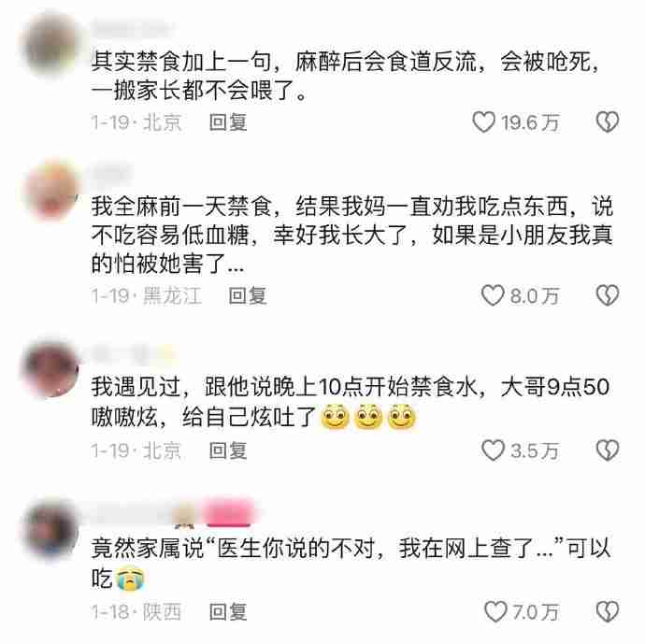Viewport: 645px width, 644px height.
Task: Reply to the 黑龙江 comment
Action: (x=248, y=295)
